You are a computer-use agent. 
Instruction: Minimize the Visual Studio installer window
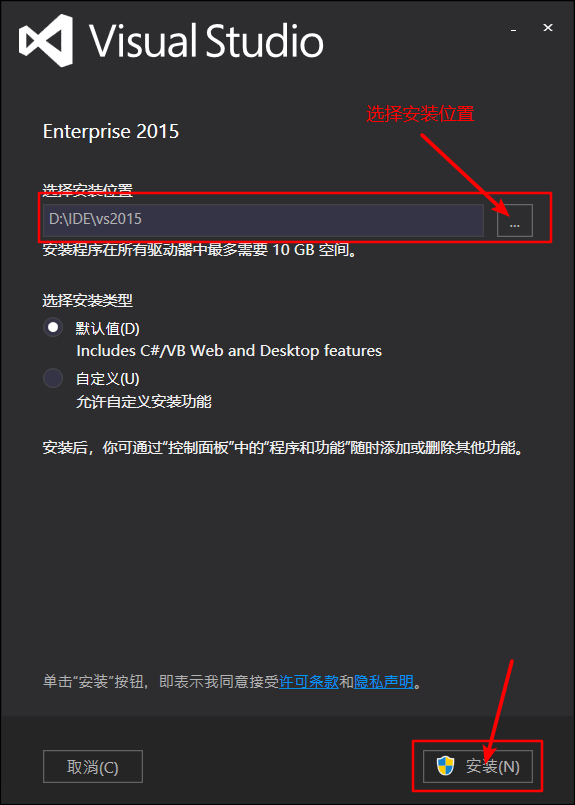coord(513,30)
